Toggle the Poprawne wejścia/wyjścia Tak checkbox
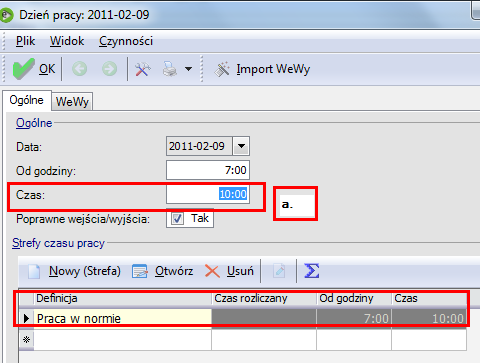 [x=177, y=219]
